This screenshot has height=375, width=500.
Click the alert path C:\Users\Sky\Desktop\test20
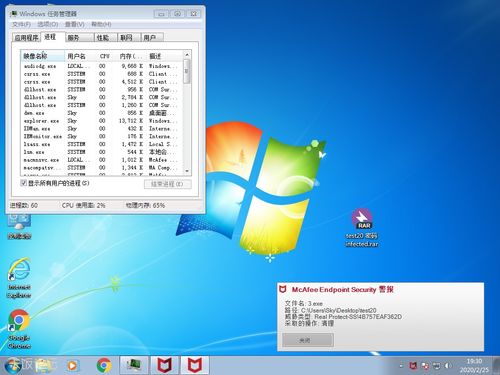tap(331, 310)
